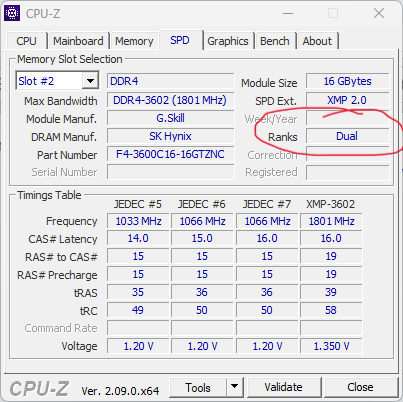Select part number F4-3600C16-16GTZNC
This screenshot has width=403, height=402.
171,154
